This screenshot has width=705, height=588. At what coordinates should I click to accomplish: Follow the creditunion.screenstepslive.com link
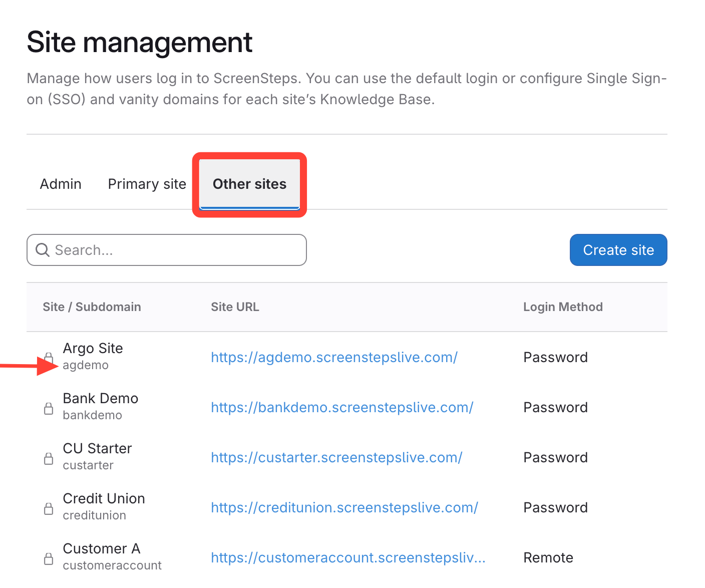click(344, 507)
